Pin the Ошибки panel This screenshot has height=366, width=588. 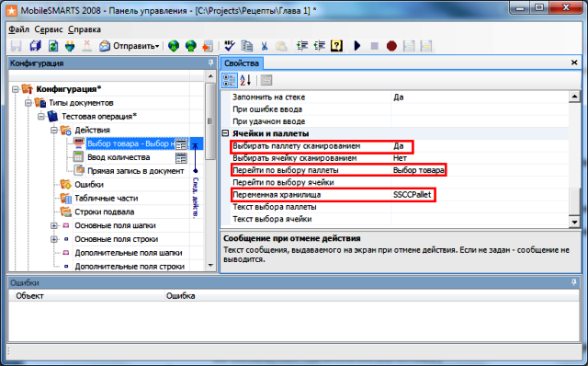click(x=573, y=282)
